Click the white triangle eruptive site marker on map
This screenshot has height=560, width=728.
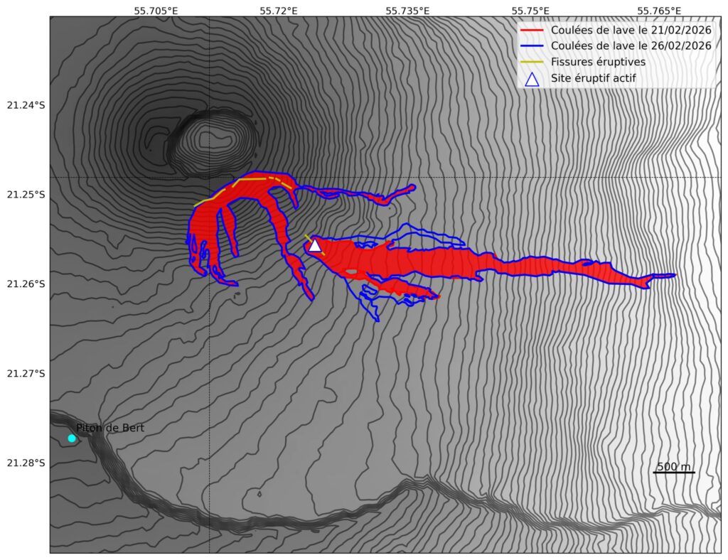coord(314,246)
